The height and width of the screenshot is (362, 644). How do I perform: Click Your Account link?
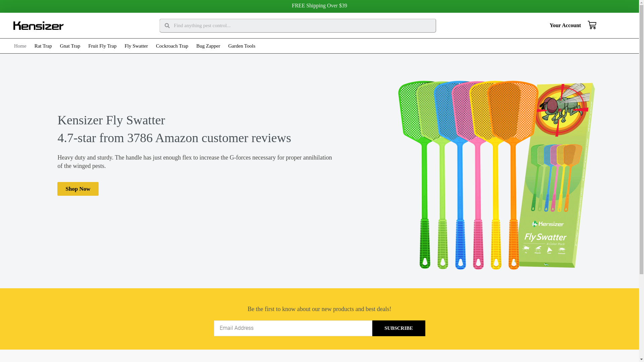[565, 25]
